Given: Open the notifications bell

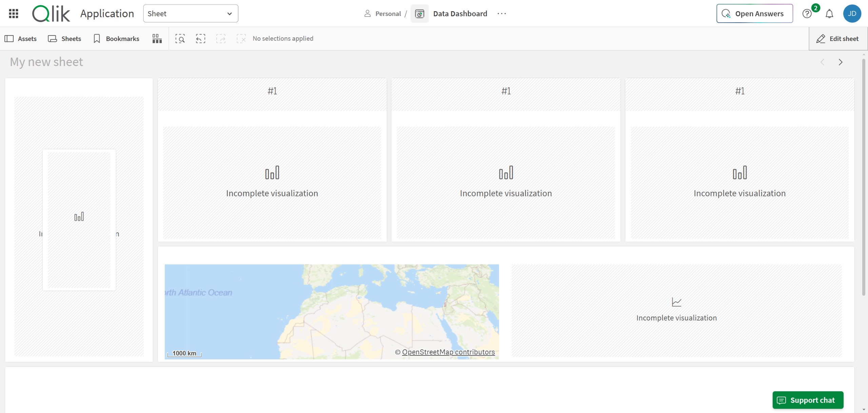Looking at the screenshot, I should click(829, 14).
